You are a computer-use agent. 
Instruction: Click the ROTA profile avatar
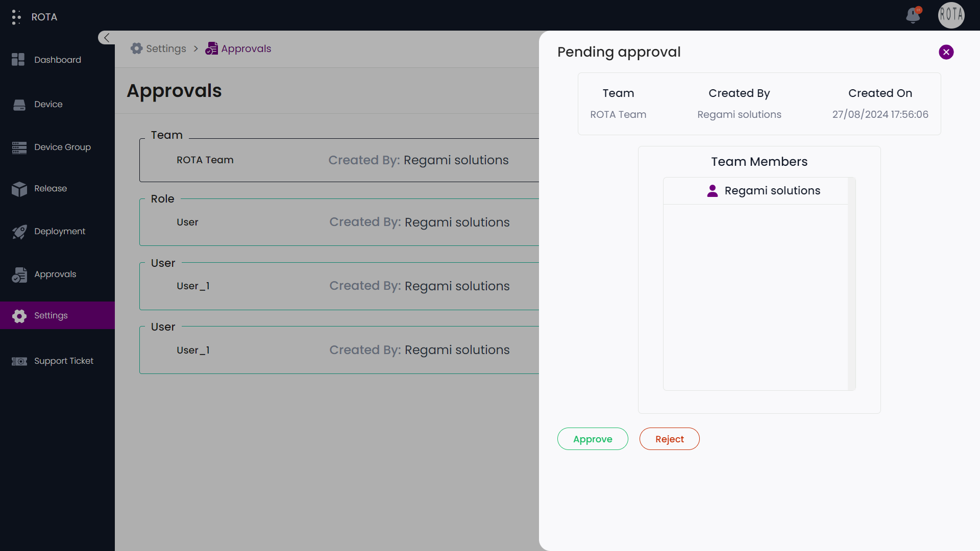click(x=951, y=15)
